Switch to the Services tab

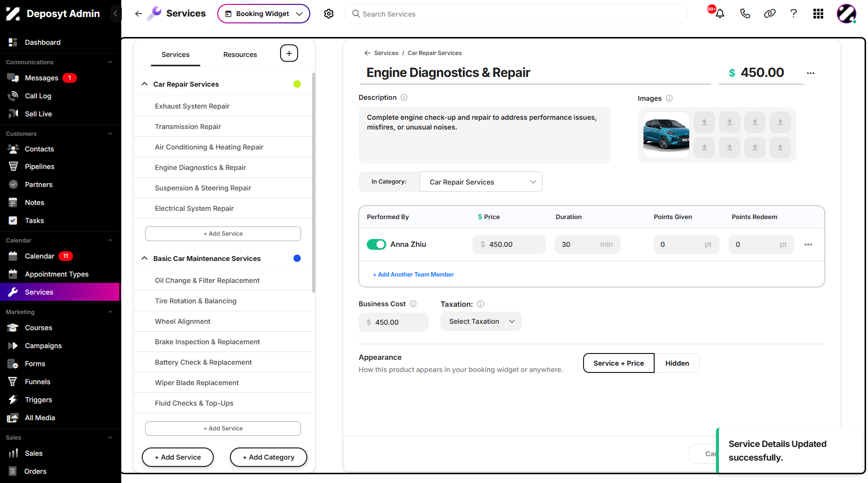click(x=175, y=55)
